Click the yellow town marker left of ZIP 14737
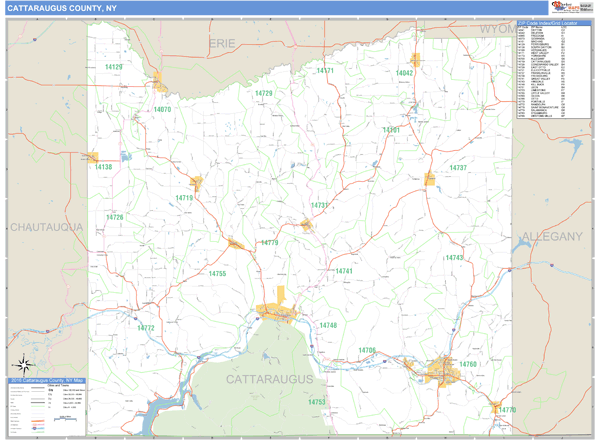The image size is (600, 440). click(430, 178)
